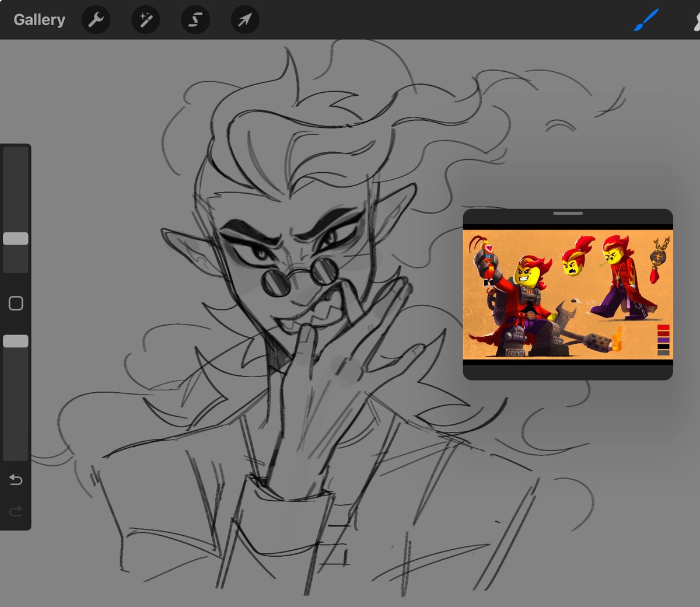Image resolution: width=700 pixels, height=607 pixels.
Task: Activate the Transform arrow tool
Action: 245,20
